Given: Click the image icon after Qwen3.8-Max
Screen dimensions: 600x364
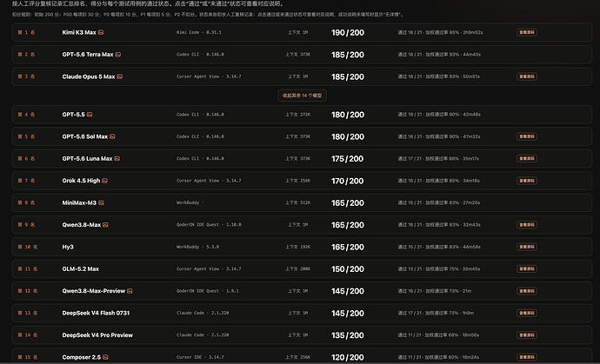Looking at the screenshot, I should 105,225.
